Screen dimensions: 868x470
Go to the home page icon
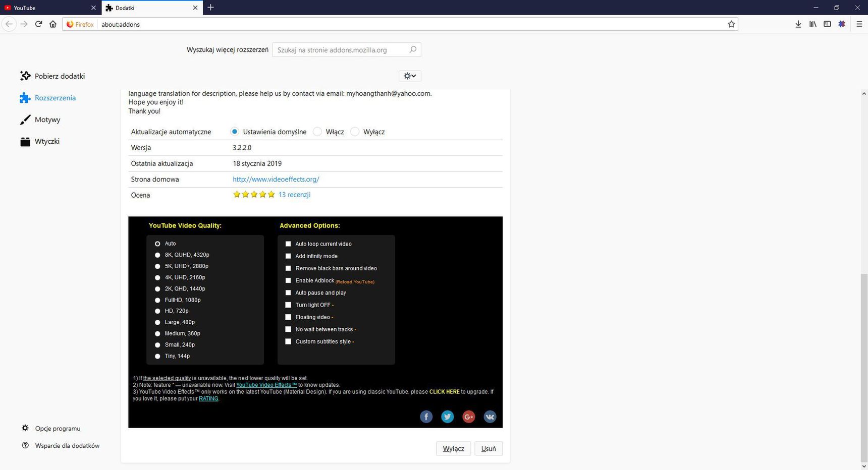point(53,24)
